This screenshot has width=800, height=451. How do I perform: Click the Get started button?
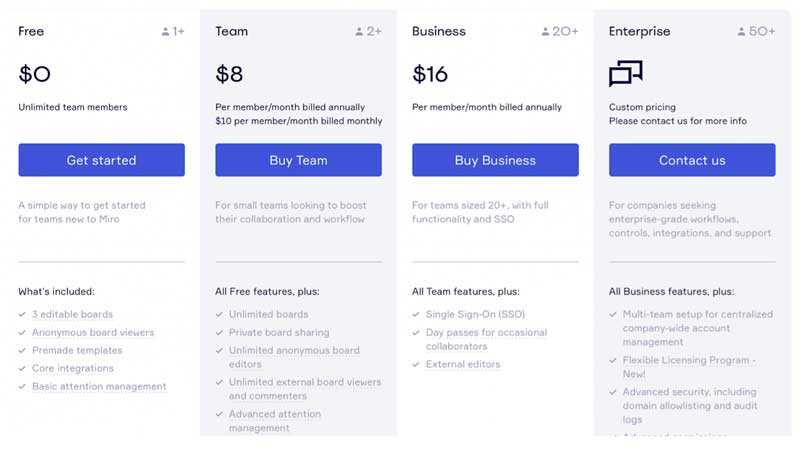(x=102, y=160)
